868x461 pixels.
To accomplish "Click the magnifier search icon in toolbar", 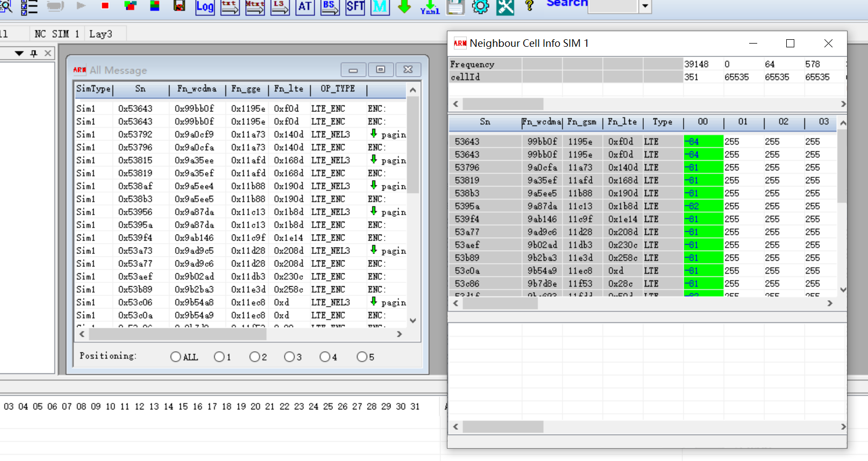I will [x=6, y=6].
